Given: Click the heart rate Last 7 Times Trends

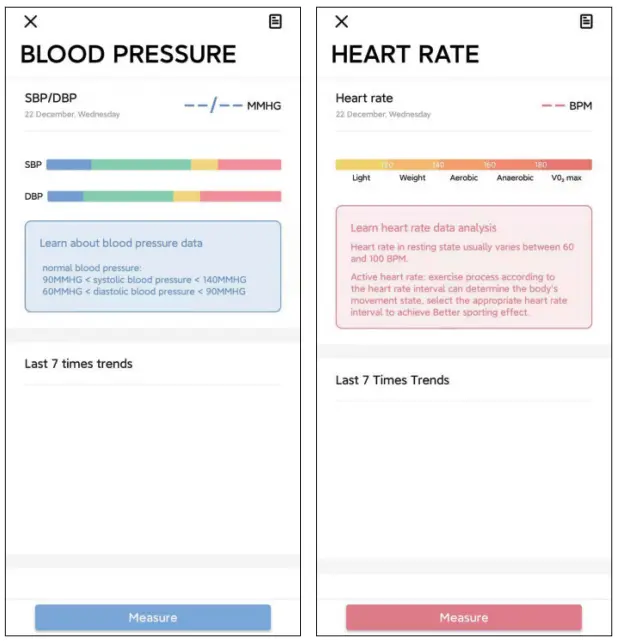Looking at the screenshot, I should point(392,380).
